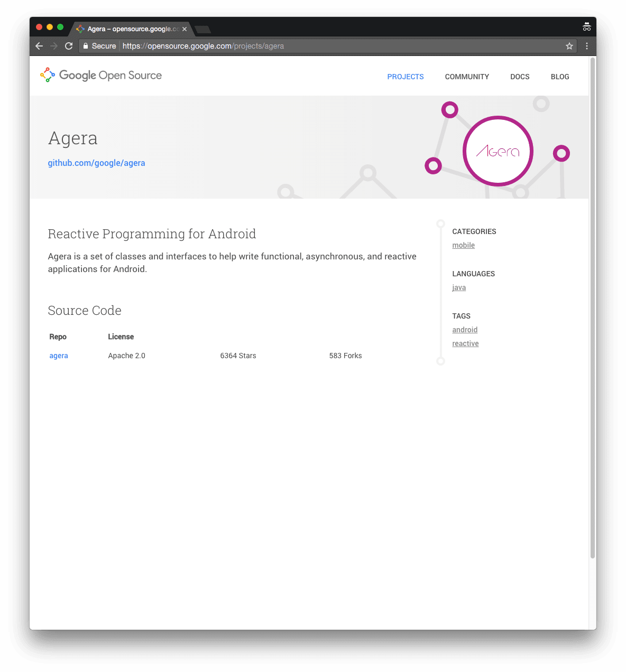Screen dimensions: 626x672
Task: Open the COMMUNITY nav item
Action: click(467, 77)
